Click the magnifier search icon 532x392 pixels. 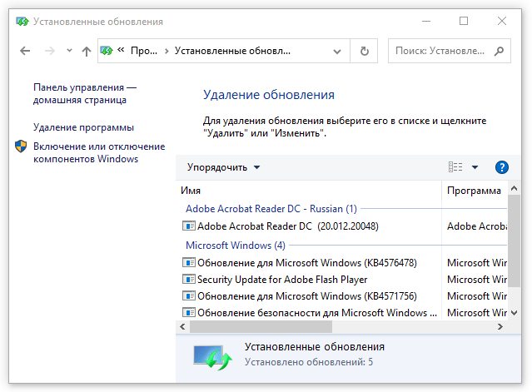(x=499, y=52)
